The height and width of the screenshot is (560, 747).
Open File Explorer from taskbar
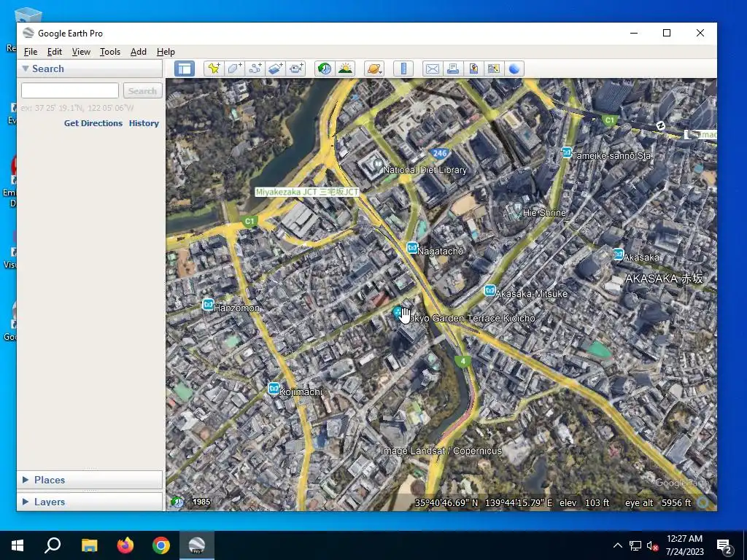[90, 545]
